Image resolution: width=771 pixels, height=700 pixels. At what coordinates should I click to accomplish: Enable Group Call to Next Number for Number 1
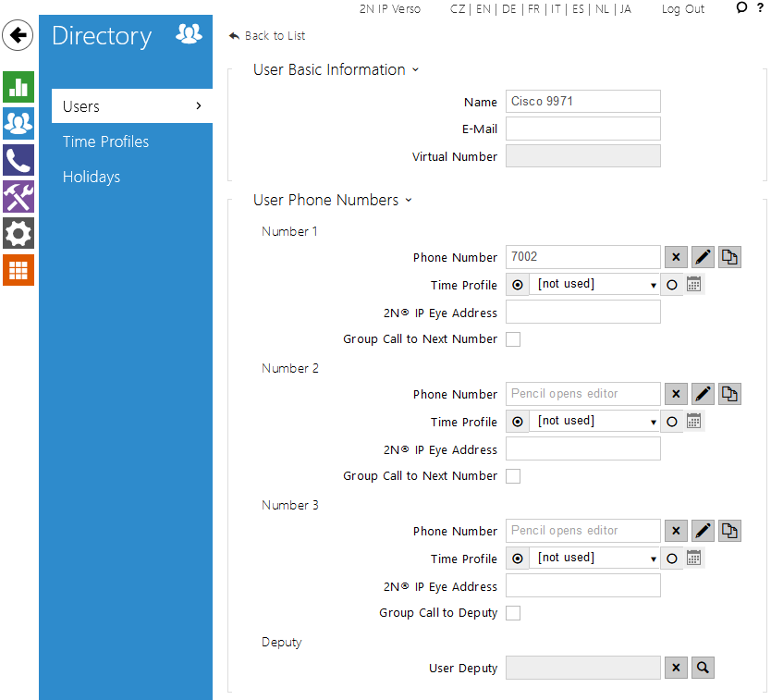coord(513,339)
